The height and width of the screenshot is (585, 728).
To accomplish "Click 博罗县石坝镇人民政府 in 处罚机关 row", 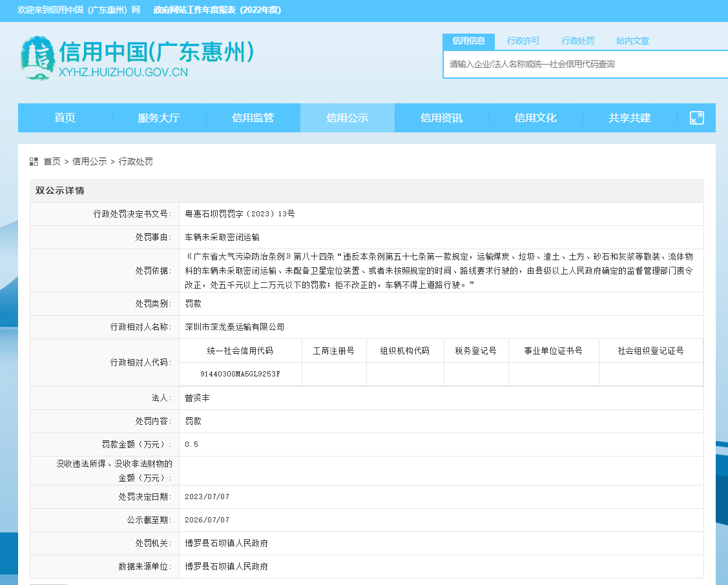I will tap(226, 543).
